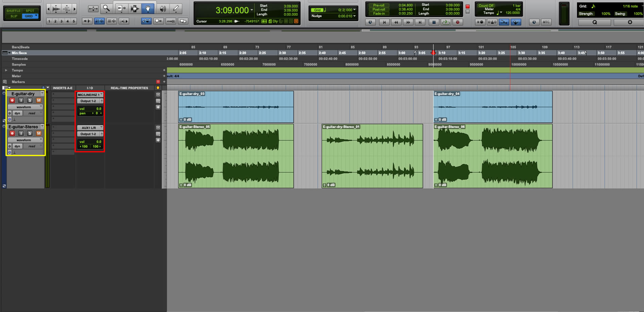Select the E-guitar-dry_03 clip
This screenshot has height=312, width=644.
(236, 107)
